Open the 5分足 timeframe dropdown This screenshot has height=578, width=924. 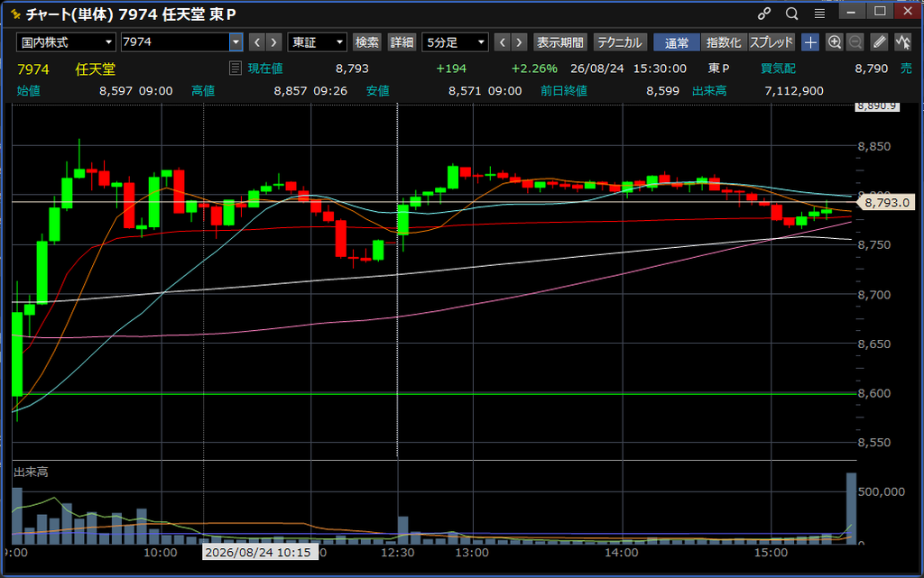point(455,42)
